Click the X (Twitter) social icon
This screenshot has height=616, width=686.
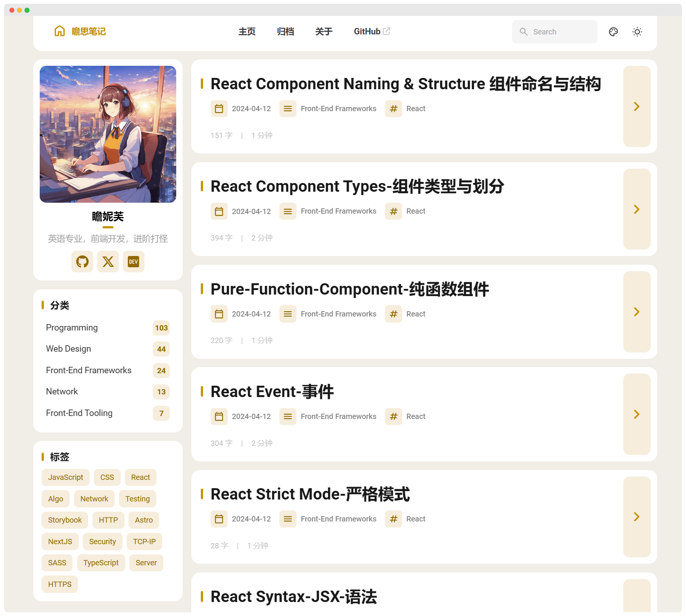tap(108, 261)
